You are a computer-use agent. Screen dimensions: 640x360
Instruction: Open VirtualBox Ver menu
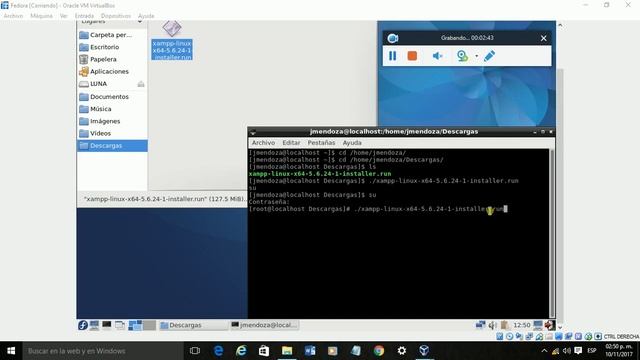coord(63,16)
